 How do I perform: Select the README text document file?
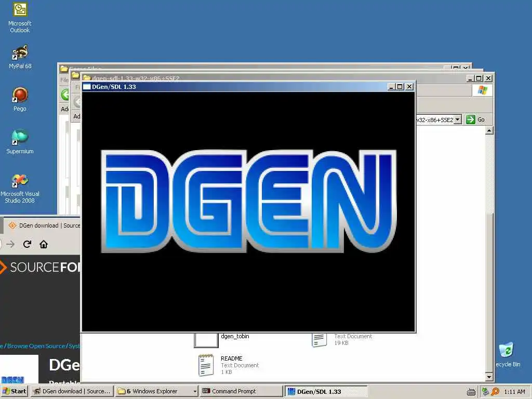pyautogui.click(x=229, y=365)
